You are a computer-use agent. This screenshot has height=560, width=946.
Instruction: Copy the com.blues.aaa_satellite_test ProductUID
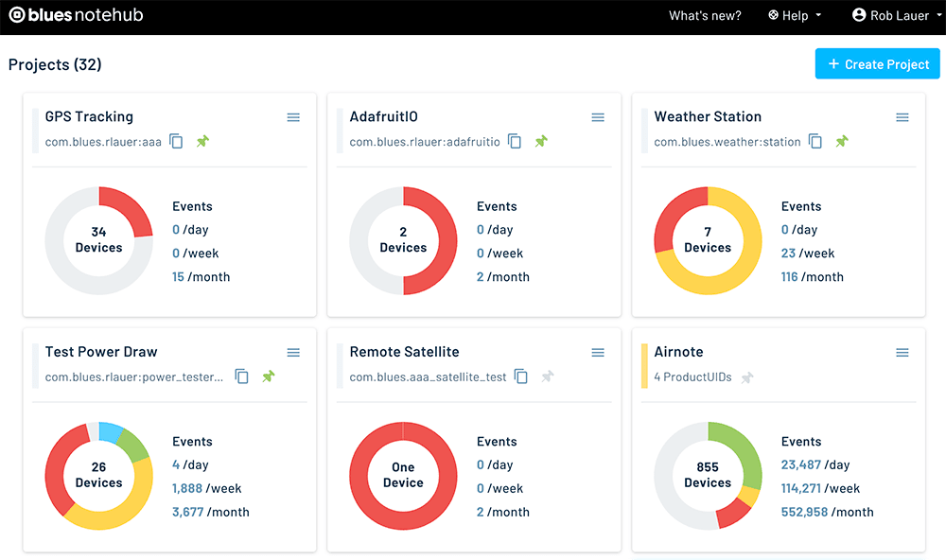(521, 376)
